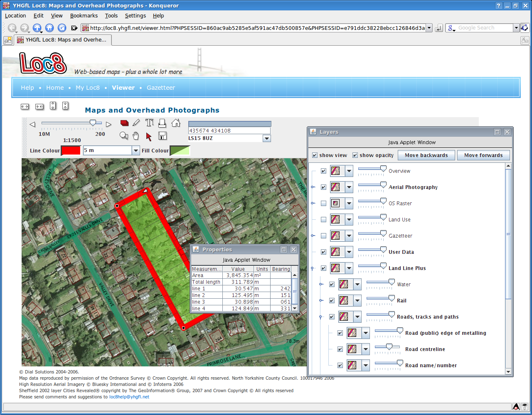Viewport: 532px width, 415px height.
Task: Enable the Gazetteer layer checkbox
Action: pyautogui.click(x=323, y=236)
